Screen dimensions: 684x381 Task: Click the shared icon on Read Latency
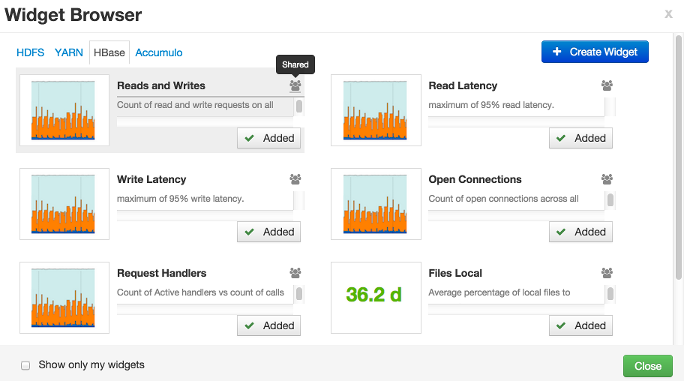(x=607, y=86)
